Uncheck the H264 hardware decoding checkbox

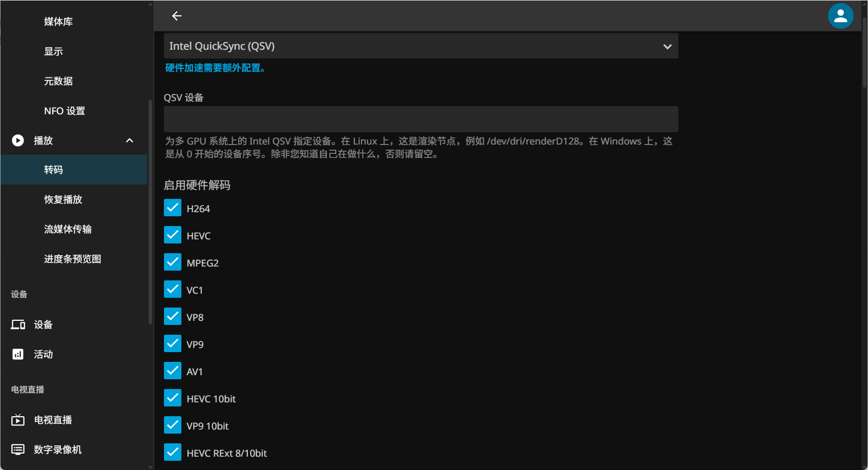pyautogui.click(x=173, y=208)
